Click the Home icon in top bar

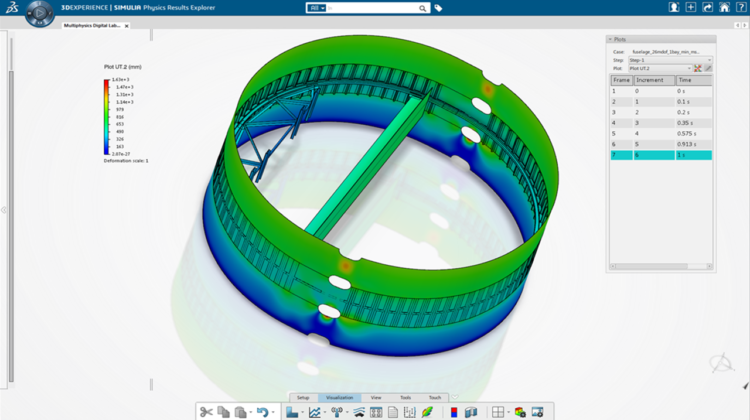[724, 7]
